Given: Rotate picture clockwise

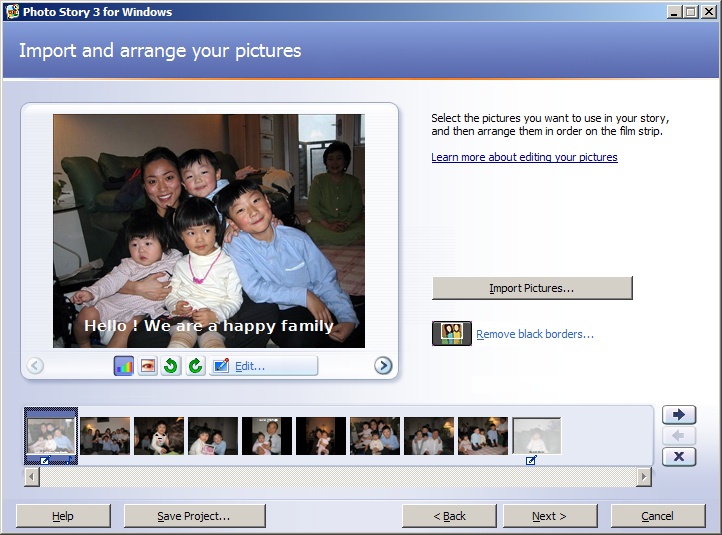Looking at the screenshot, I should click(x=195, y=366).
